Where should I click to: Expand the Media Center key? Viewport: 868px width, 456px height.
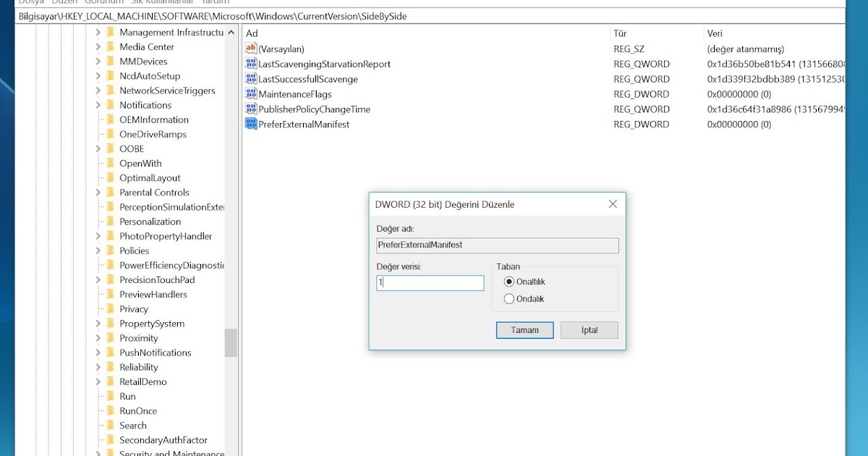pos(98,46)
